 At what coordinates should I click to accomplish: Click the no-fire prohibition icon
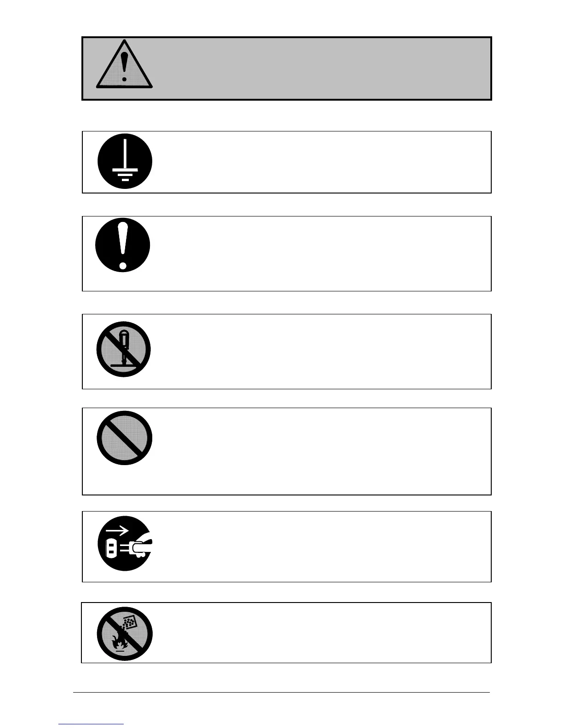(124, 634)
